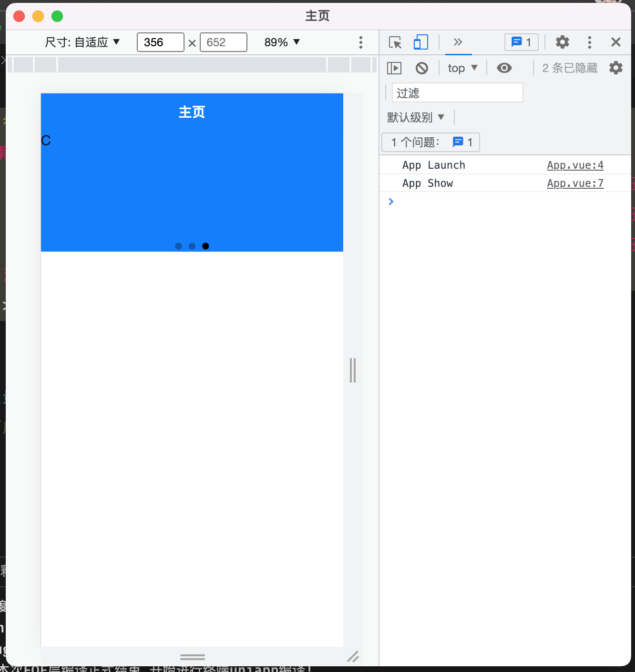Open DevTools settings gear
635x672 pixels.
pos(563,42)
